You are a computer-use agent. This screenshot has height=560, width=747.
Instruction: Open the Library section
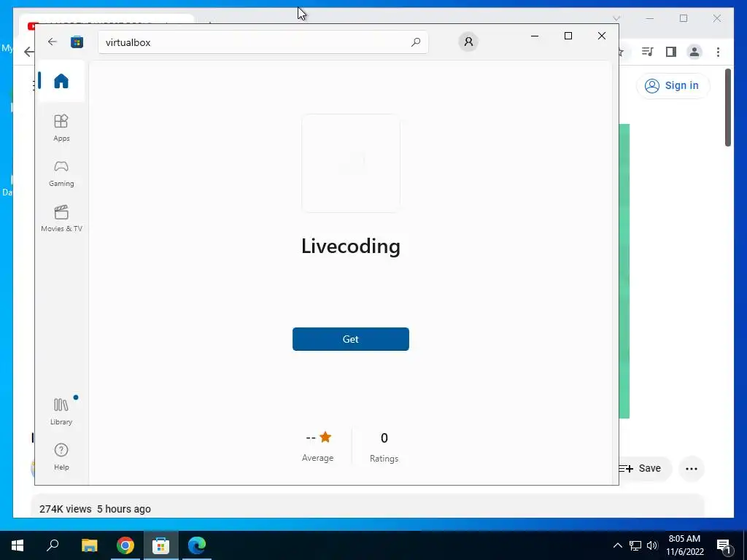[61, 411]
